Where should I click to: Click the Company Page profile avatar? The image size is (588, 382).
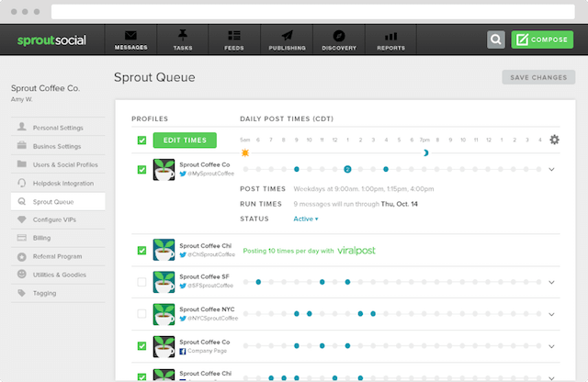tap(164, 346)
